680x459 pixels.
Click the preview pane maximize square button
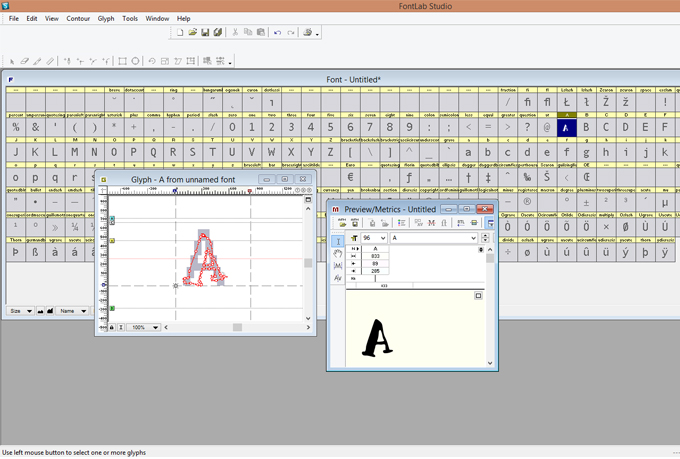tap(478, 296)
